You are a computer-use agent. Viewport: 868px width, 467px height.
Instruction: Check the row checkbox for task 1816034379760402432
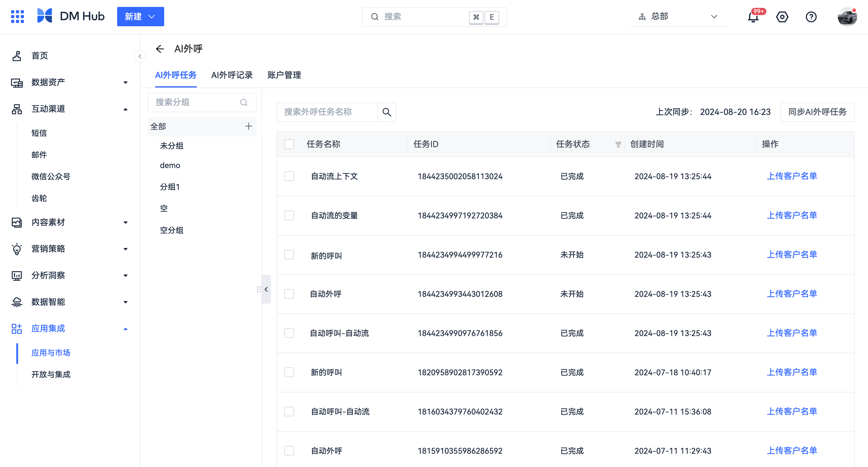coord(289,412)
